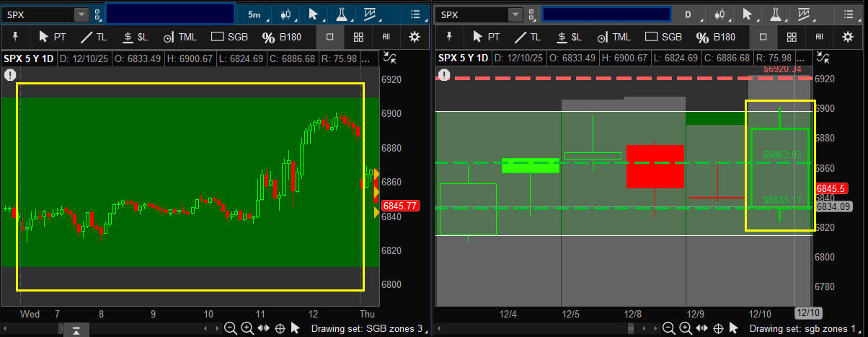
Task: Click the zoom out magnifier on left chart
Action: pos(230,328)
